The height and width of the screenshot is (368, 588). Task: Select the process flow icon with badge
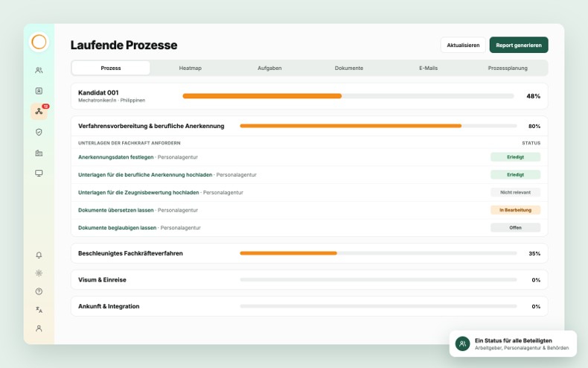tap(39, 112)
